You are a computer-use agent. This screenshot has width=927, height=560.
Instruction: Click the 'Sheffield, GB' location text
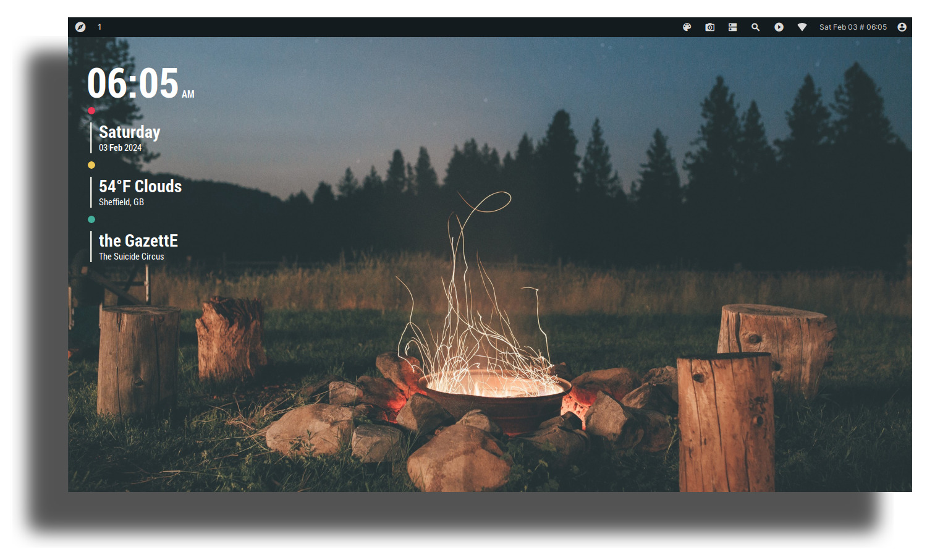(x=121, y=202)
